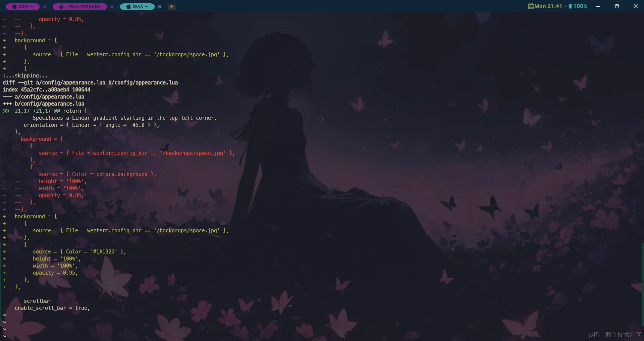Close the less ~ tab

coord(160,7)
